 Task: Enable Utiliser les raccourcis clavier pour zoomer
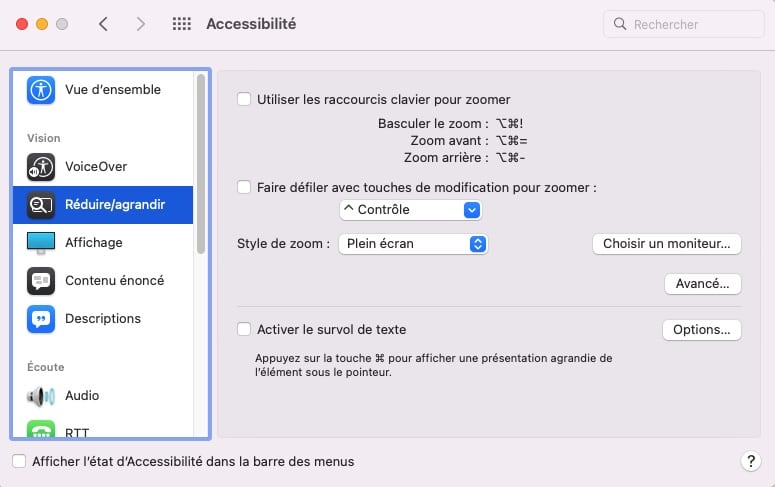pyautogui.click(x=244, y=99)
